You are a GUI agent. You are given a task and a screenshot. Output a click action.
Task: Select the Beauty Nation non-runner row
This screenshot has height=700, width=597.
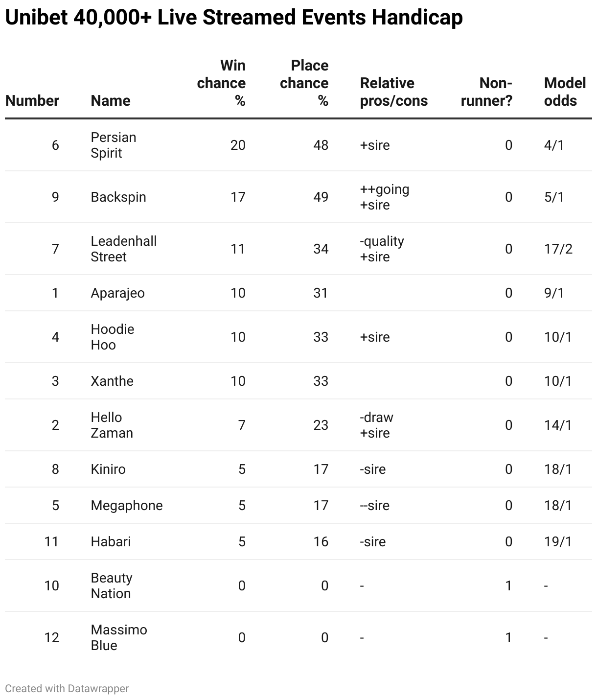112,586
